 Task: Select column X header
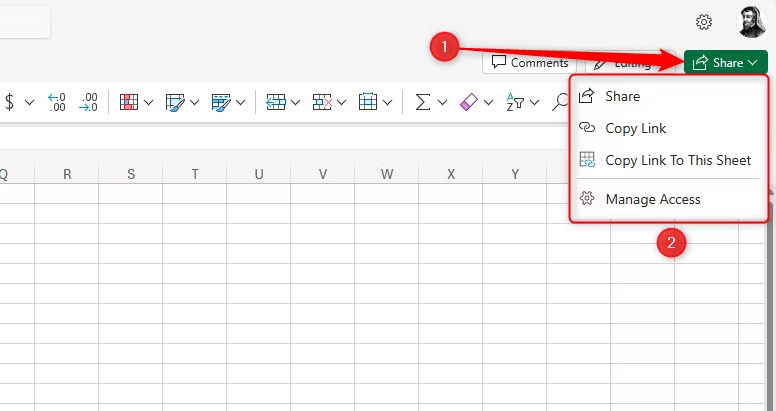451,174
